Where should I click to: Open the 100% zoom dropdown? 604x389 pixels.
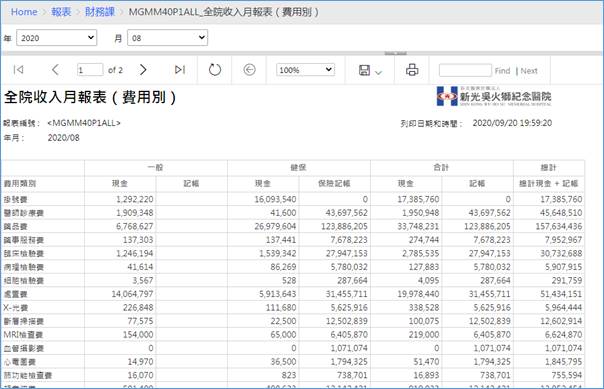coord(305,70)
